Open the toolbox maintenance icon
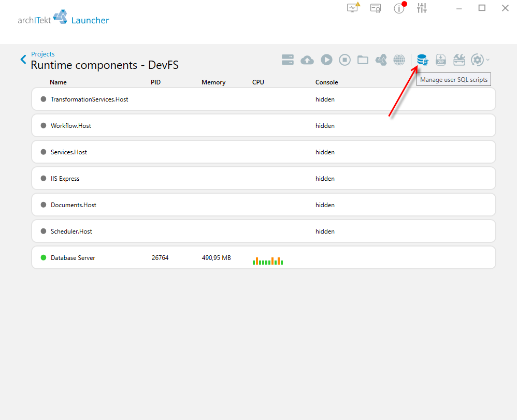 [x=459, y=60]
